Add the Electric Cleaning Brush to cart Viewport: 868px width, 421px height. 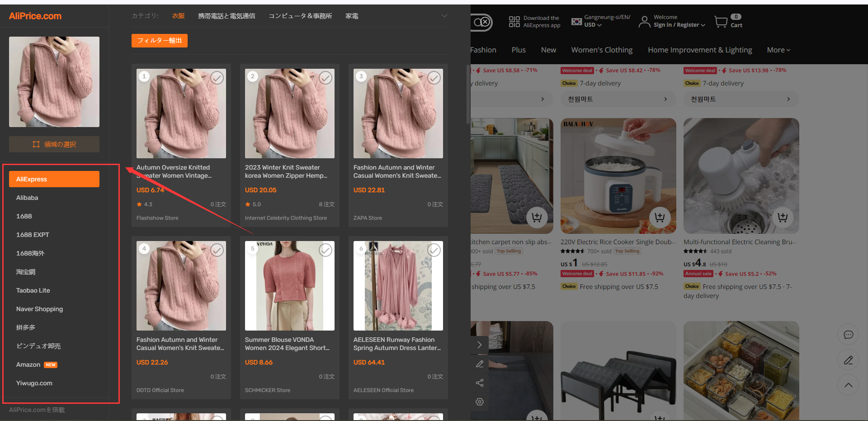pos(783,218)
